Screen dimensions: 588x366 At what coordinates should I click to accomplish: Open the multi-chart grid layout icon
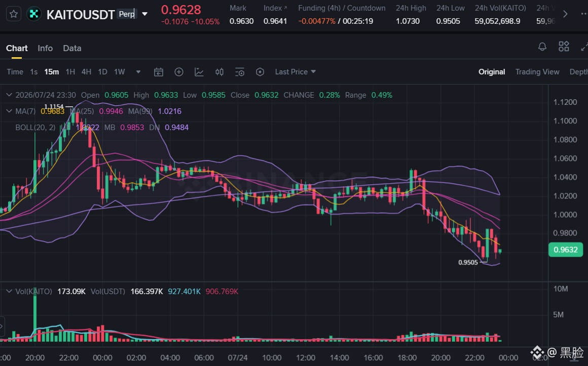[x=564, y=47]
